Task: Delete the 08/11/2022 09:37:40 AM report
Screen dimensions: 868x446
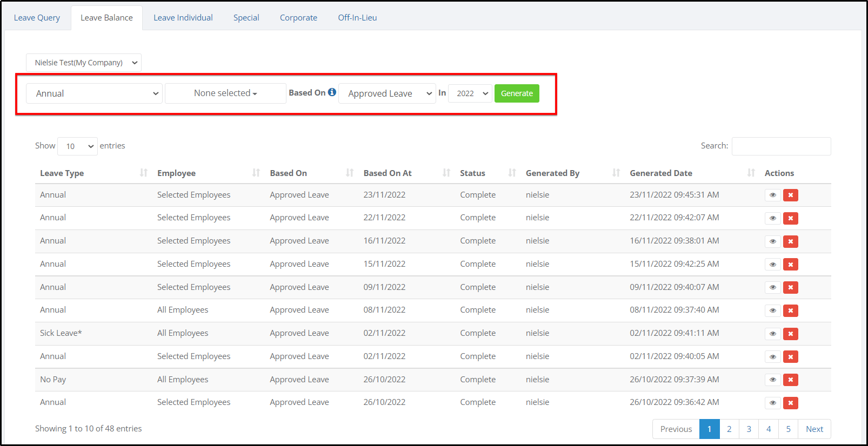Action: [791, 310]
